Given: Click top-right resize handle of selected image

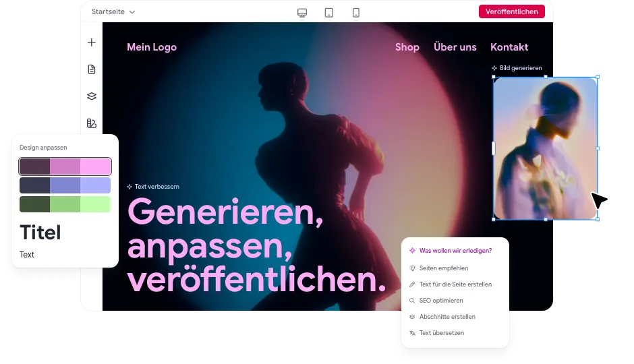Looking at the screenshot, I should click(598, 77).
